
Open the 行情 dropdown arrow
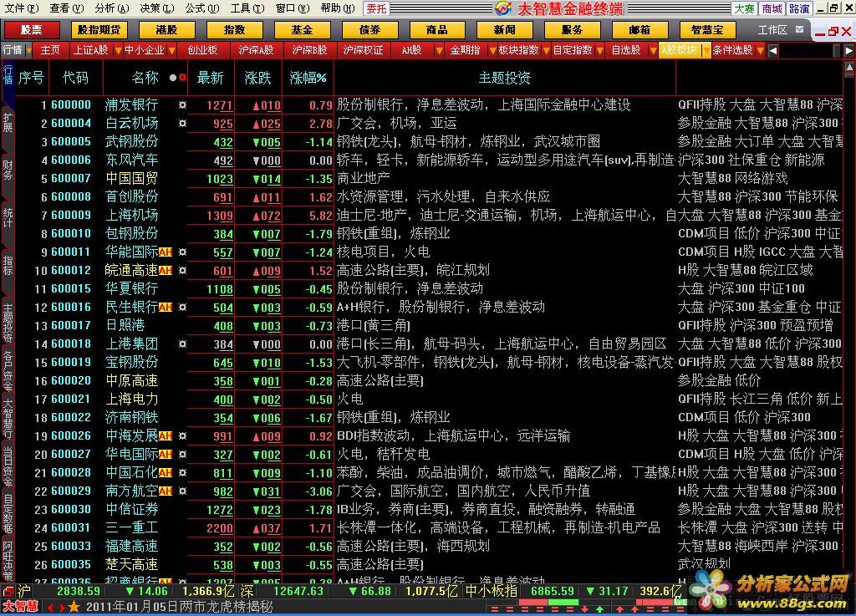pyautogui.click(x=29, y=50)
